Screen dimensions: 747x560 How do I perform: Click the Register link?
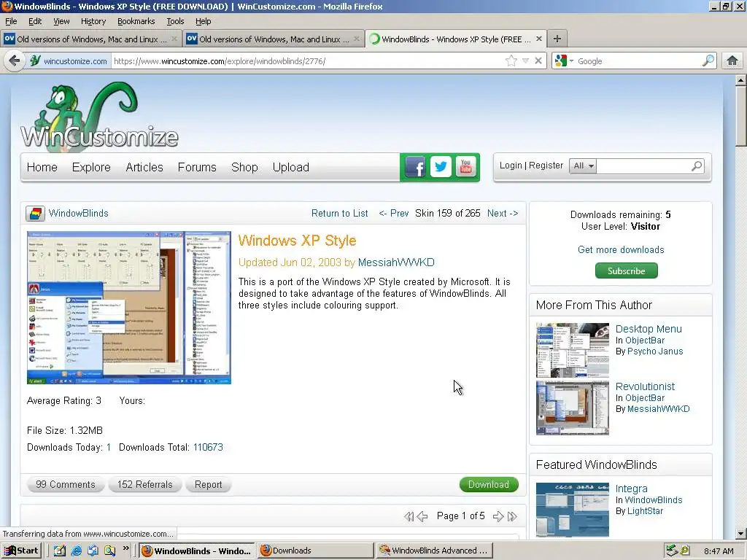click(x=546, y=166)
